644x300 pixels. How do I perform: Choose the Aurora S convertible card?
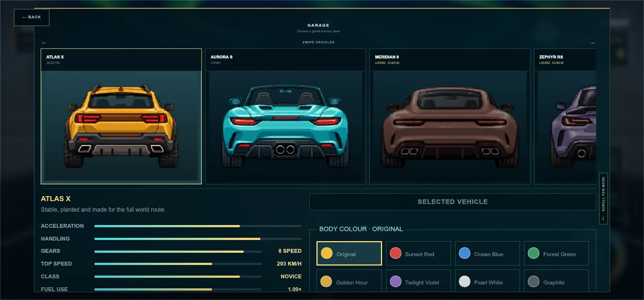click(x=285, y=117)
